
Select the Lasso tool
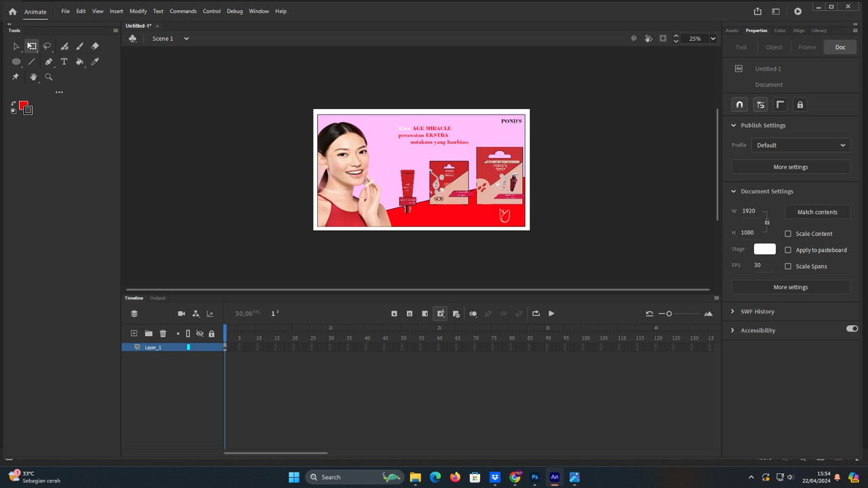[47, 46]
